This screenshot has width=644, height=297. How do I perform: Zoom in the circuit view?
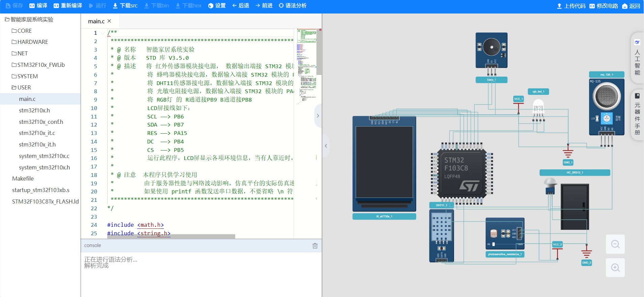tap(615, 268)
